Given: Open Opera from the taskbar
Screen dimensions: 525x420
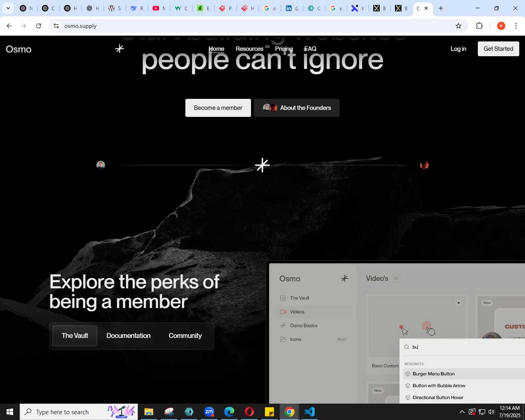Looking at the screenshot, I should tap(249, 412).
